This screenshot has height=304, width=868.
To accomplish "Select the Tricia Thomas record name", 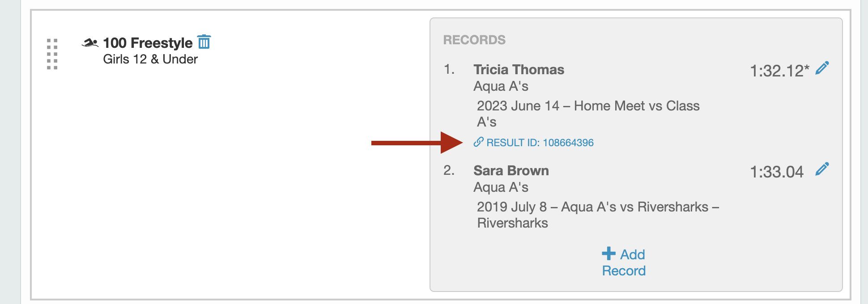I will [519, 70].
